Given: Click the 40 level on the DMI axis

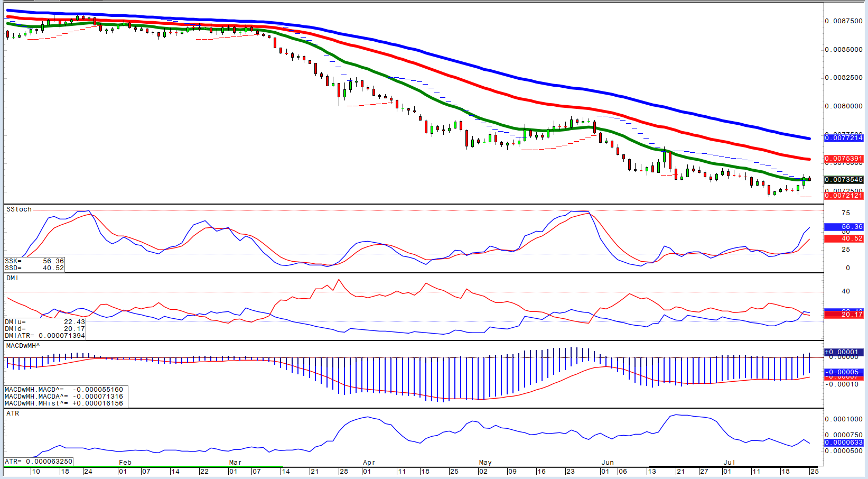Looking at the screenshot, I should (846, 291).
